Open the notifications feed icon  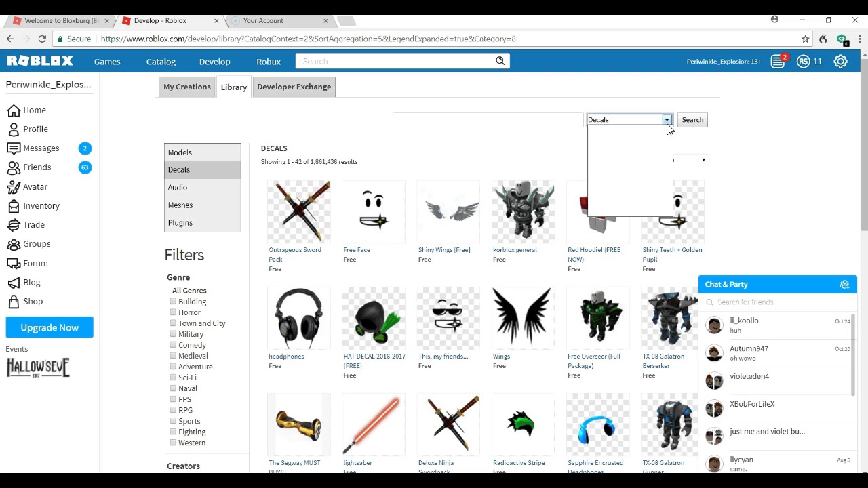click(778, 61)
